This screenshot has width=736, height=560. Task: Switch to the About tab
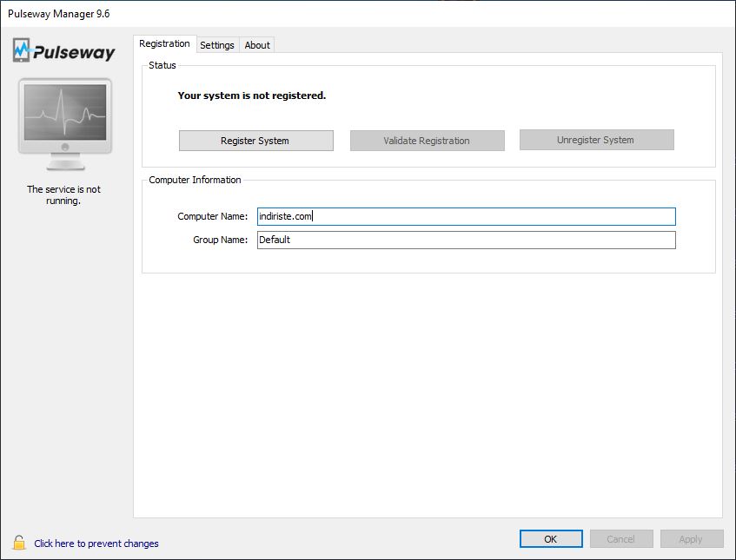click(257, 45)
